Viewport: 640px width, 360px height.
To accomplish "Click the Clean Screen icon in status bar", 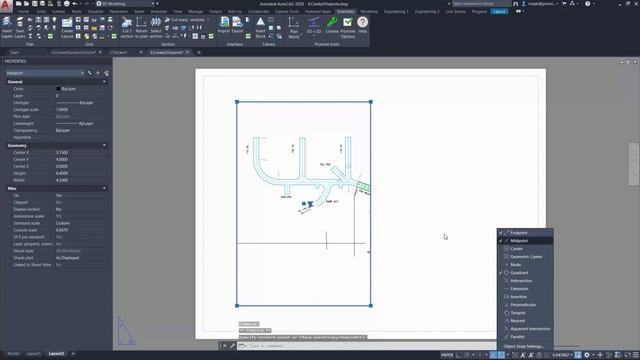I will (x=627, y=355).
